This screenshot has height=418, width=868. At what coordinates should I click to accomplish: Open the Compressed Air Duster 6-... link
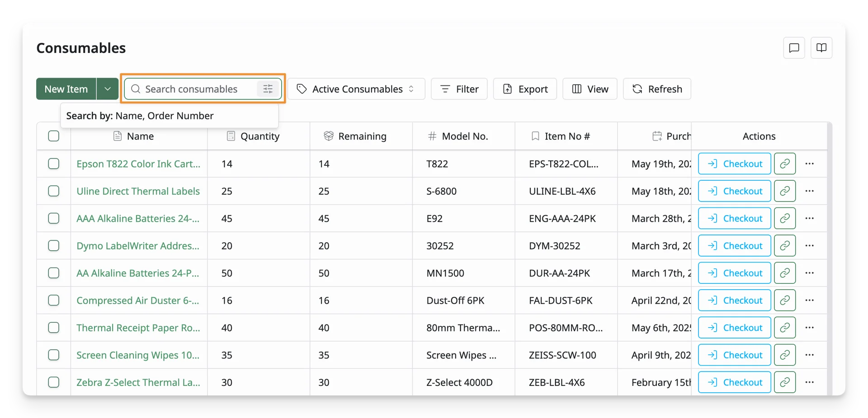click(x=138, y=301)
